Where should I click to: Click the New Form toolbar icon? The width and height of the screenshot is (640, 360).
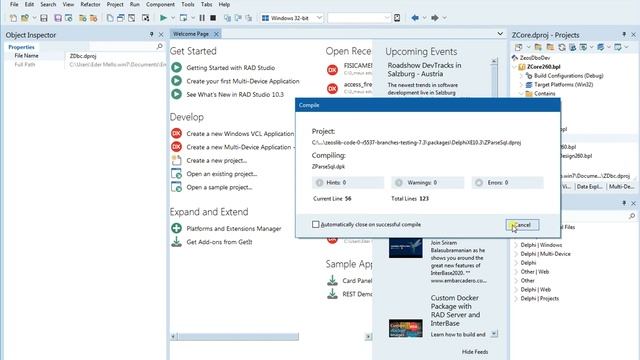click(x=145, y=18)
